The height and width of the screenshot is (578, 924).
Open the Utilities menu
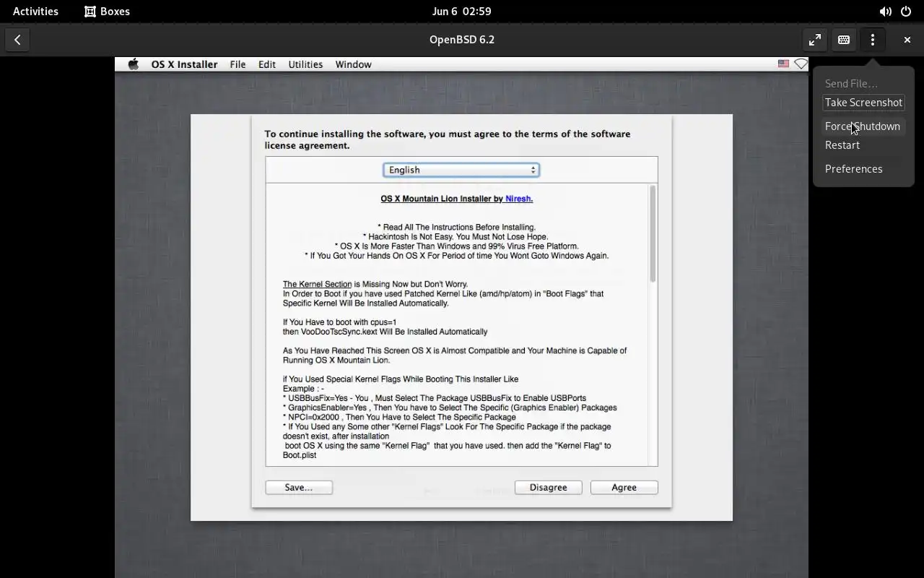point(305,64)
